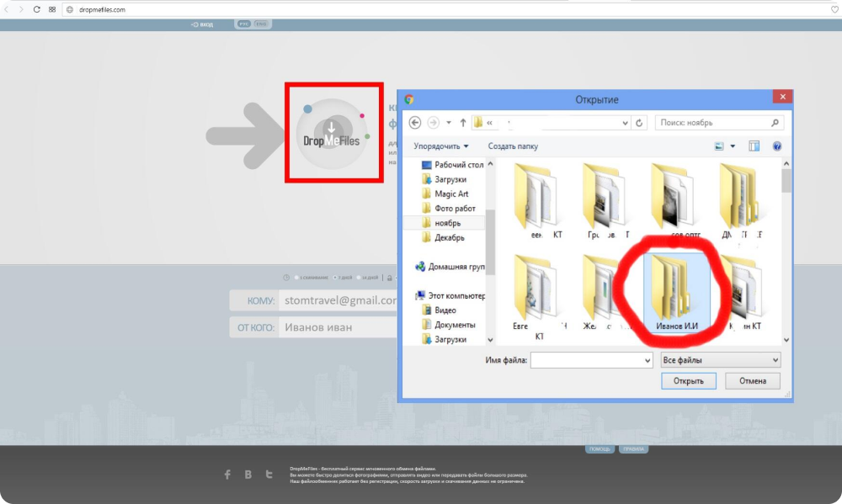Select Этот компьютер in sidebar
The width and height of the screenshot is (842, 504).
450,295
